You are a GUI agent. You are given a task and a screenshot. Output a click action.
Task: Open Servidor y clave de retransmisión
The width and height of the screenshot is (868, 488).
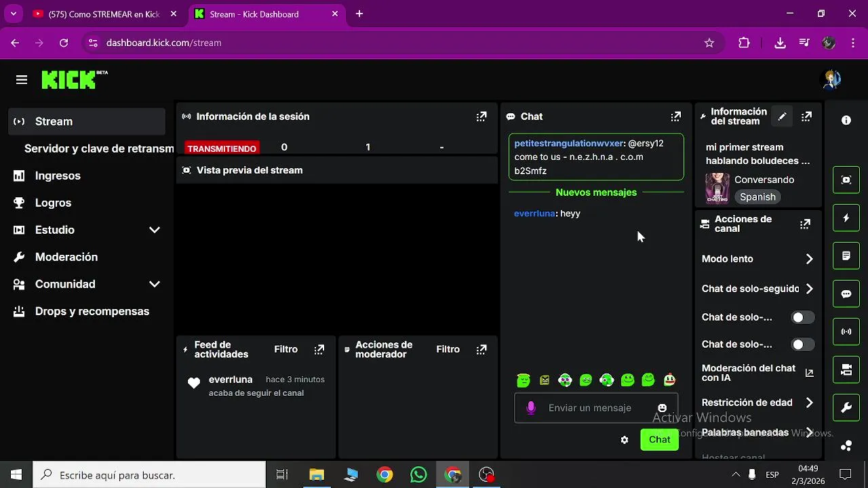[x=99, y=148]
